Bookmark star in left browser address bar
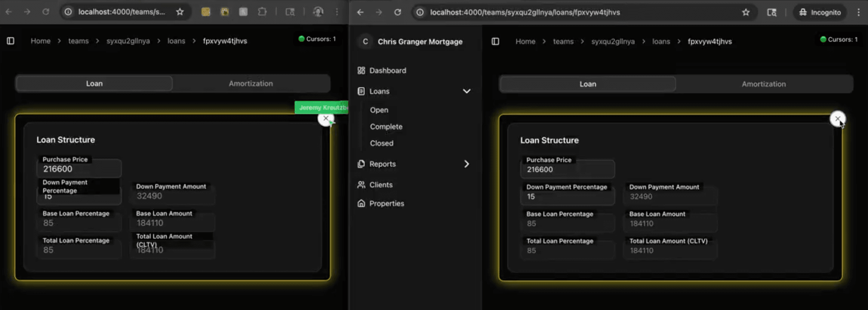Screen dimensions: 868x310 (180, 12)
